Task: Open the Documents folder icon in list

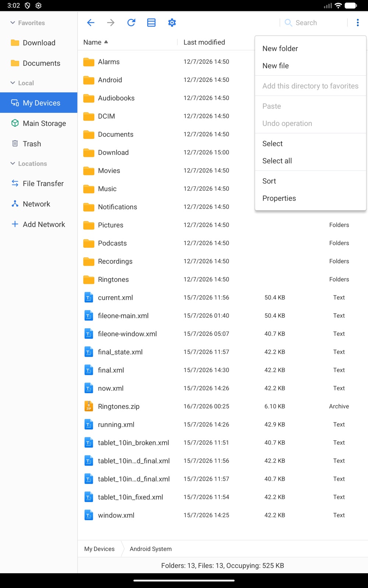Action: click(89, 135)
